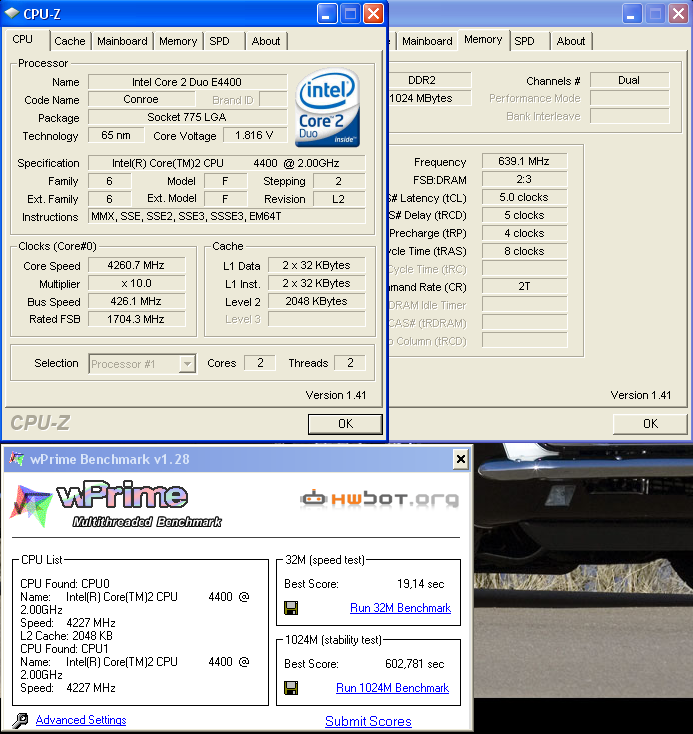The height and width of the screenshot is (734, 693).
Task: Click the save icon under 32M best score
Action: click(x=291, y=608)
